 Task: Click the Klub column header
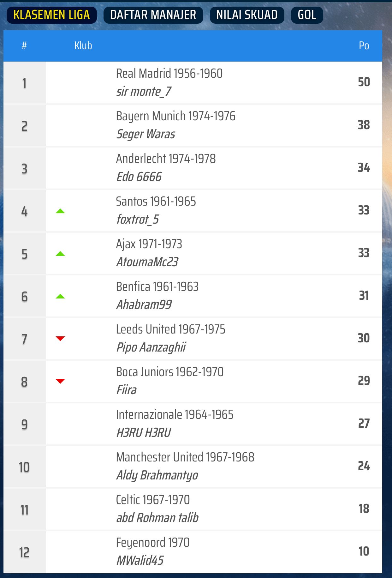83,46
